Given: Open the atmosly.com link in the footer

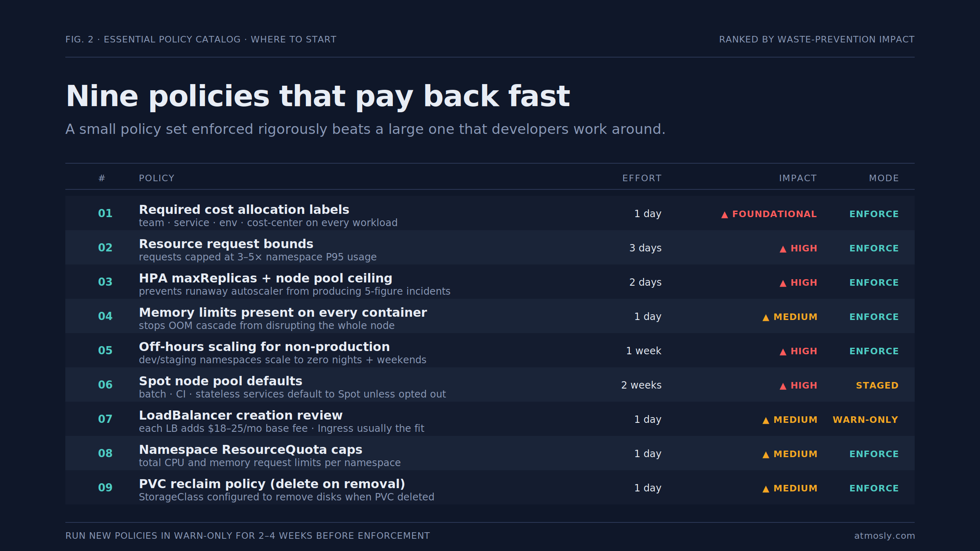Looking at the screenshot, I should pos(884,535).
